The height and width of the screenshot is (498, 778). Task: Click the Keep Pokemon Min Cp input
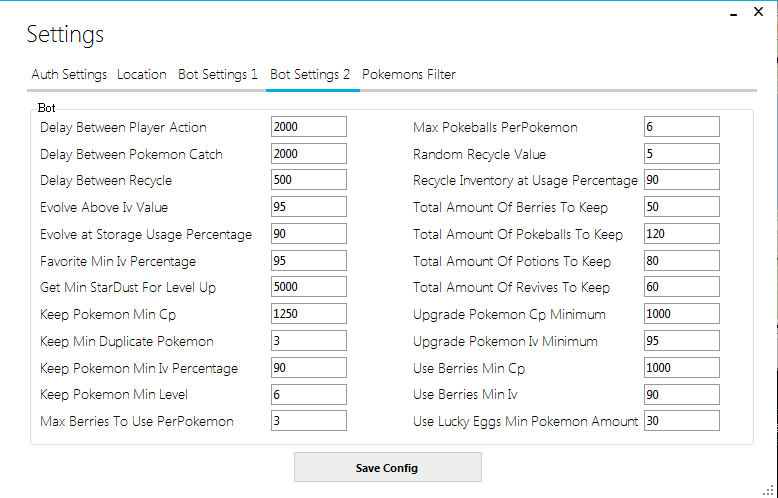tap(308, 314)
